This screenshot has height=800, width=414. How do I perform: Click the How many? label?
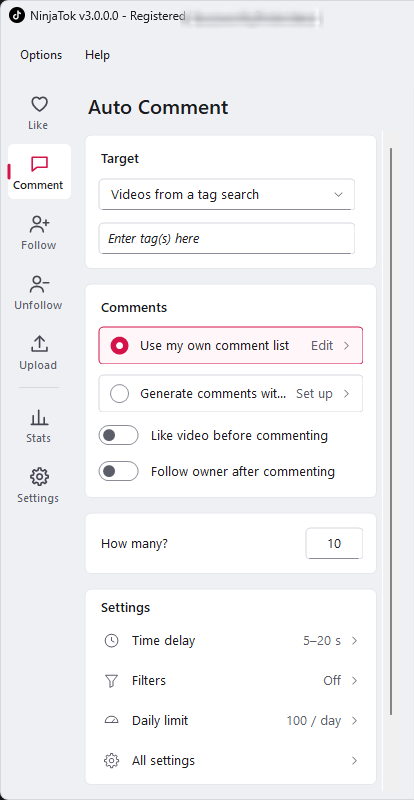pyautogui.click(x=134, y=543)
